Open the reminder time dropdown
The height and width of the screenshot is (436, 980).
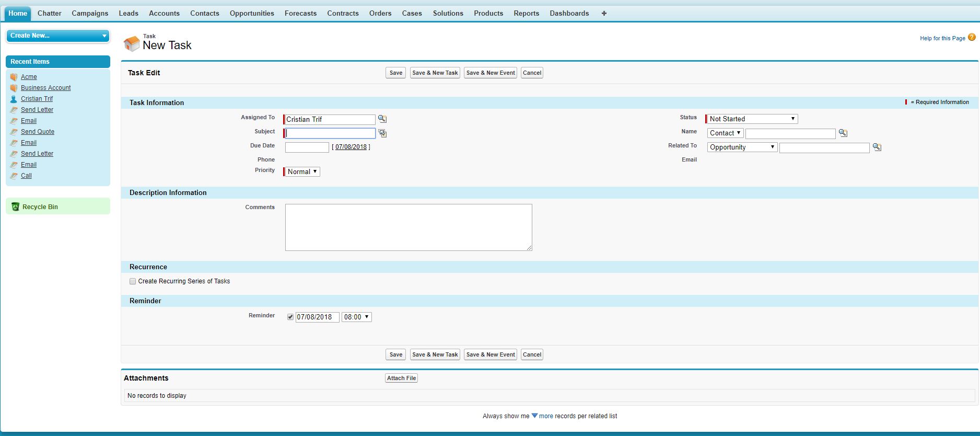pos(356,317)
